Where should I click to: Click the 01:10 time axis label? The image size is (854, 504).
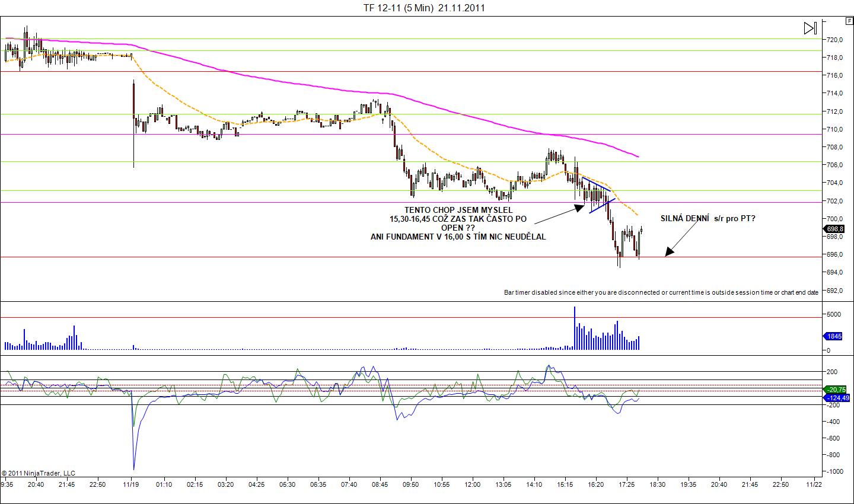pyautogui.click(x=164, y=484)
